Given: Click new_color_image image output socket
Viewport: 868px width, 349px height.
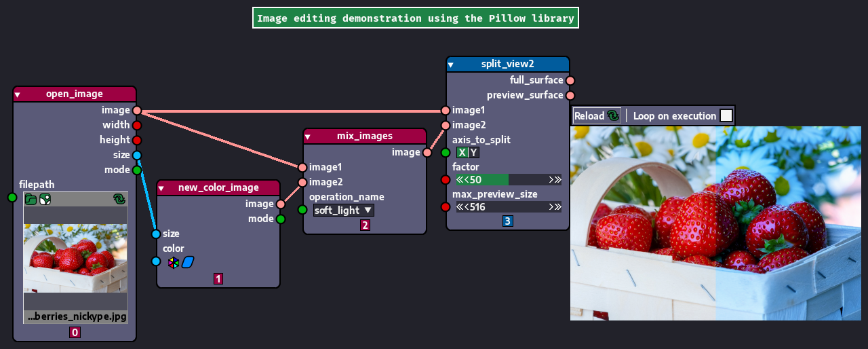Looking at the screenshot, I should click(281, 204).
